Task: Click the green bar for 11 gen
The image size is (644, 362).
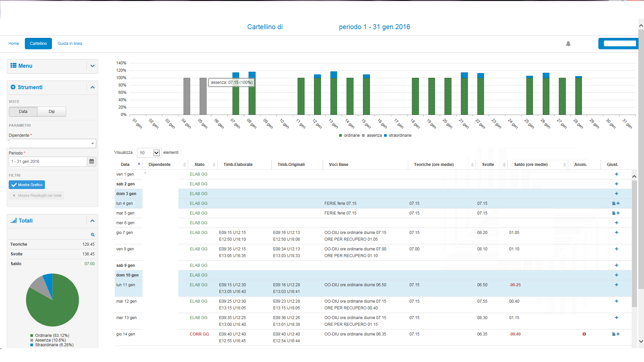Action: 301,96
